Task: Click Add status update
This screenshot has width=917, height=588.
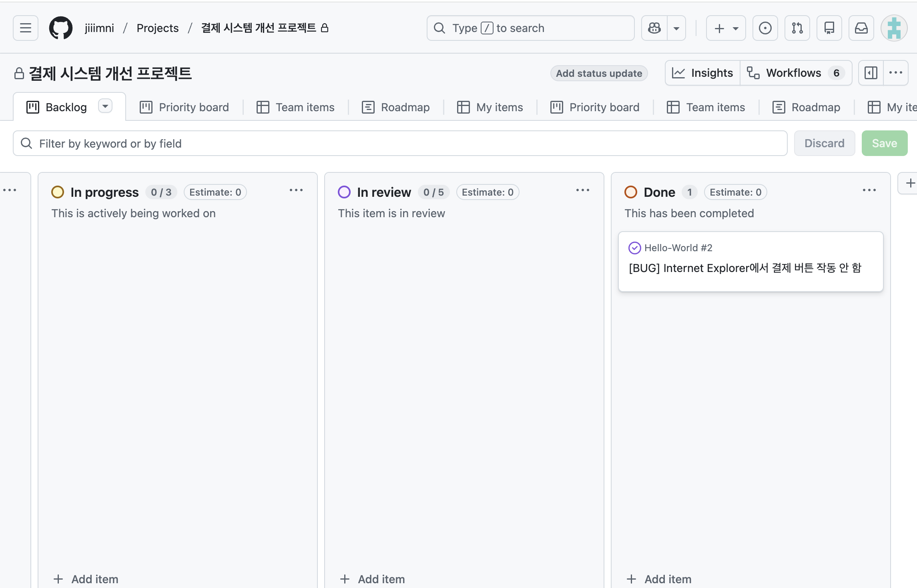Action: pos(599,73)
